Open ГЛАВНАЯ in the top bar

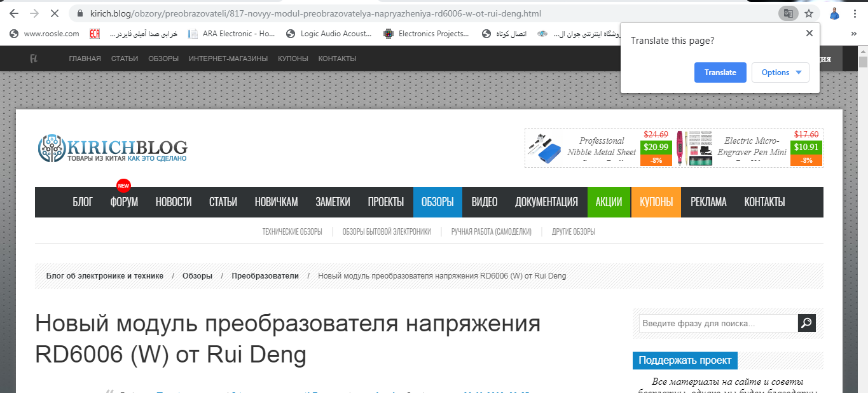pyautogui.click(x=85, y=59)
